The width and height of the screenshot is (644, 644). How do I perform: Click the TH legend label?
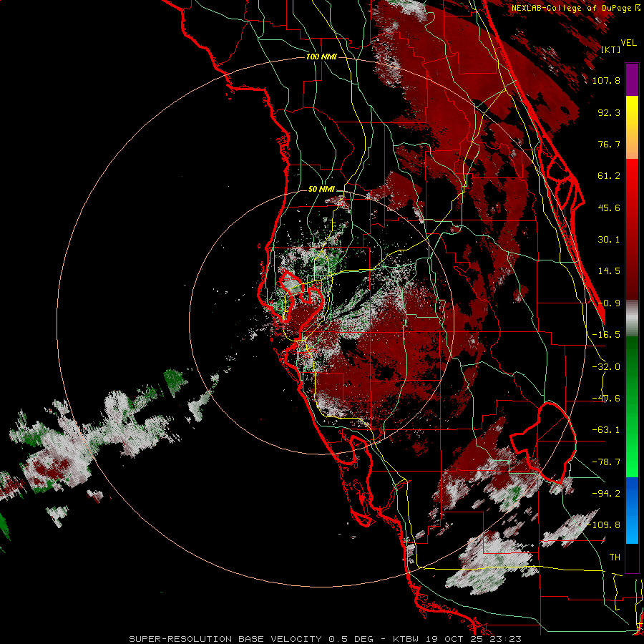pyautogui.click(x=615, y=557)
